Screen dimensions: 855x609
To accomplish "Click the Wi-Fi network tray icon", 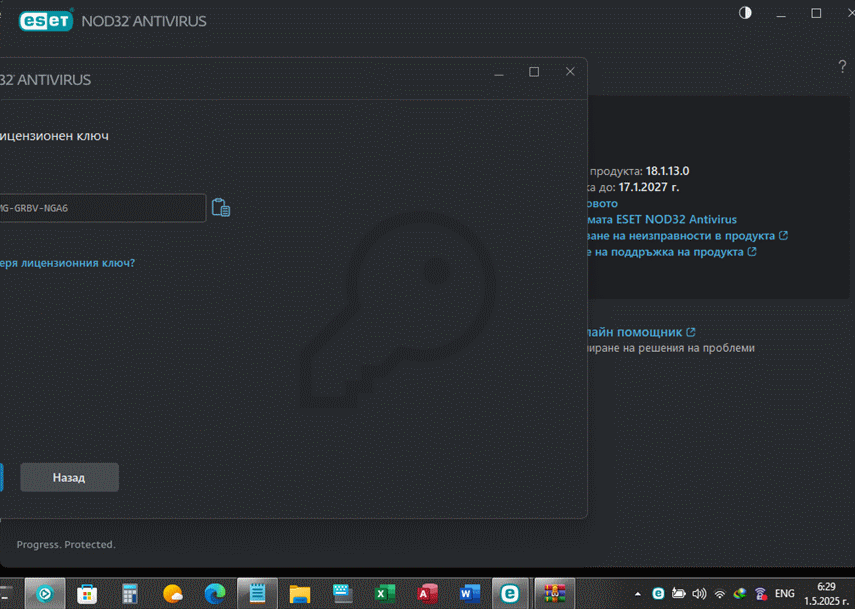I will [x=720, y=594].
